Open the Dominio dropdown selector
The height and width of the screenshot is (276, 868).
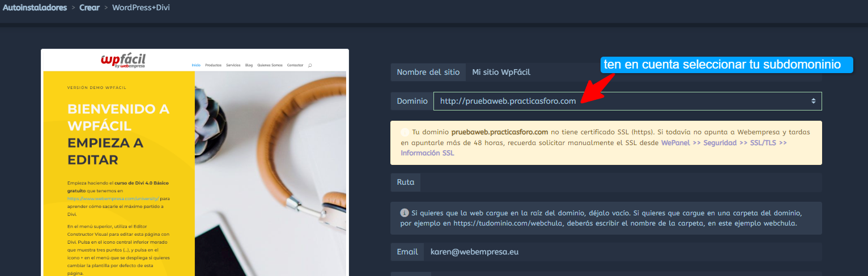pyautogui.click(x=627, y=101)
